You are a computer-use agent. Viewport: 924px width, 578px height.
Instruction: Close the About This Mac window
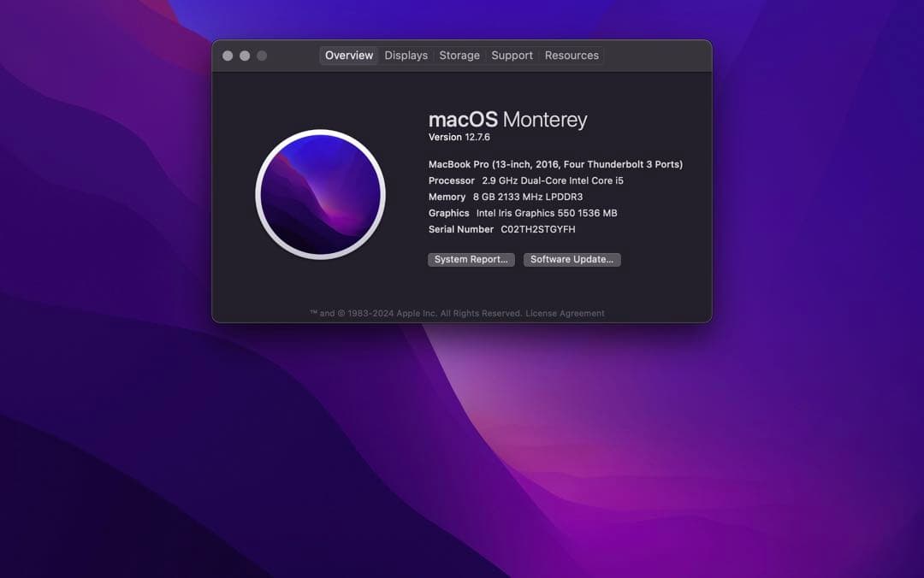coord(228,55)
